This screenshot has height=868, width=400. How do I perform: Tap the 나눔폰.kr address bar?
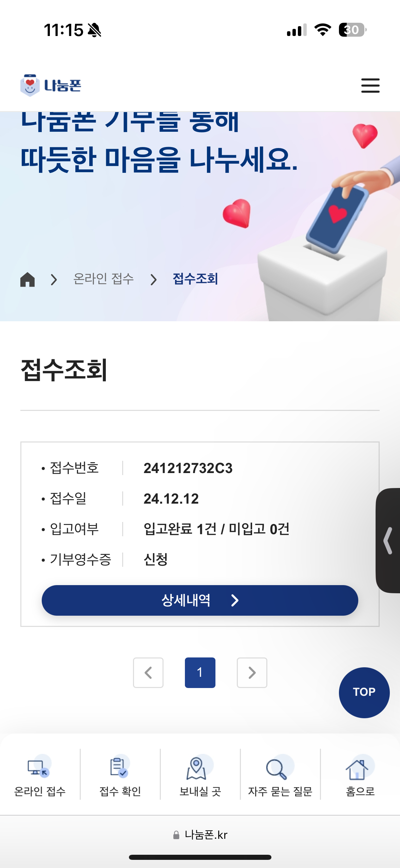[200, 835]
